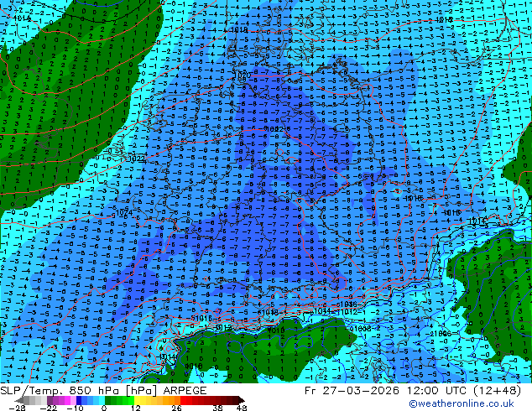Pick the dark navy blue segment of the color scale
The image size is (532, 411).
tap(79, 400)
